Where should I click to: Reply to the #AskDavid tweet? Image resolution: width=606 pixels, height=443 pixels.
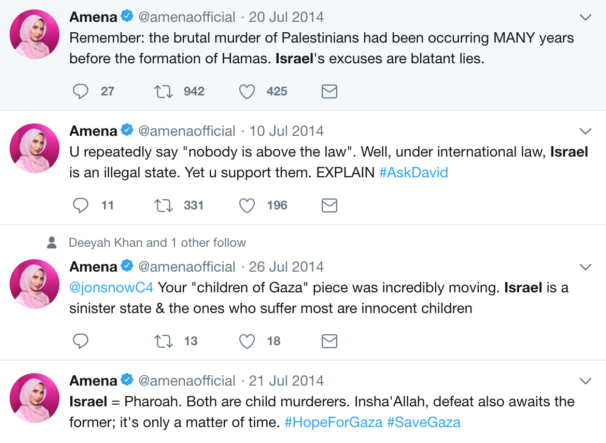click(x=82, y=205)
